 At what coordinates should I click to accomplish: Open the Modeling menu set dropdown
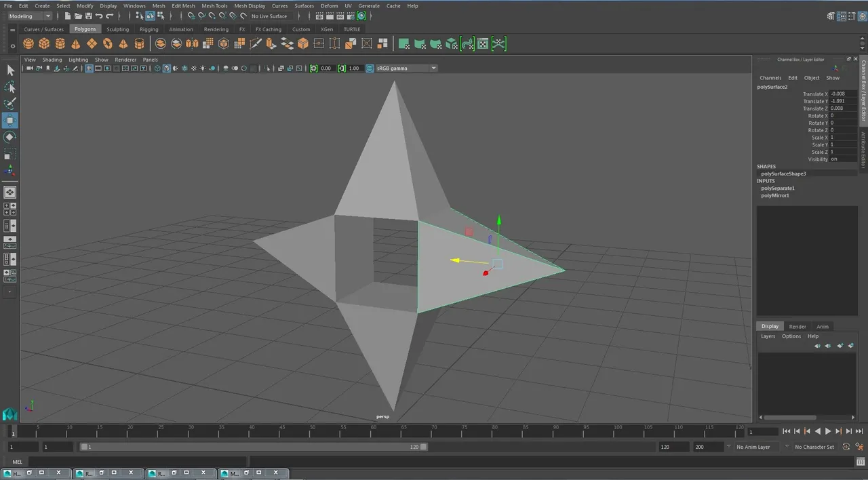(29, 16)
